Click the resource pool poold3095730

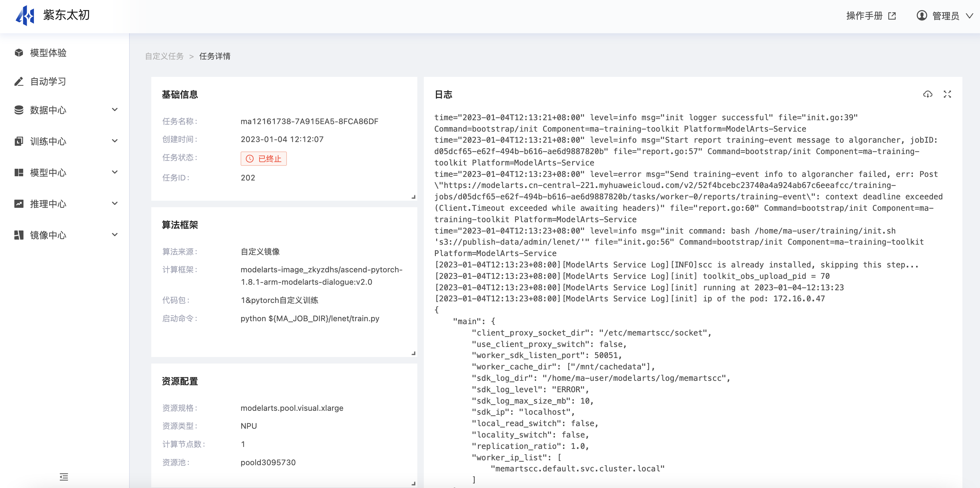click(x=268, y=462)
